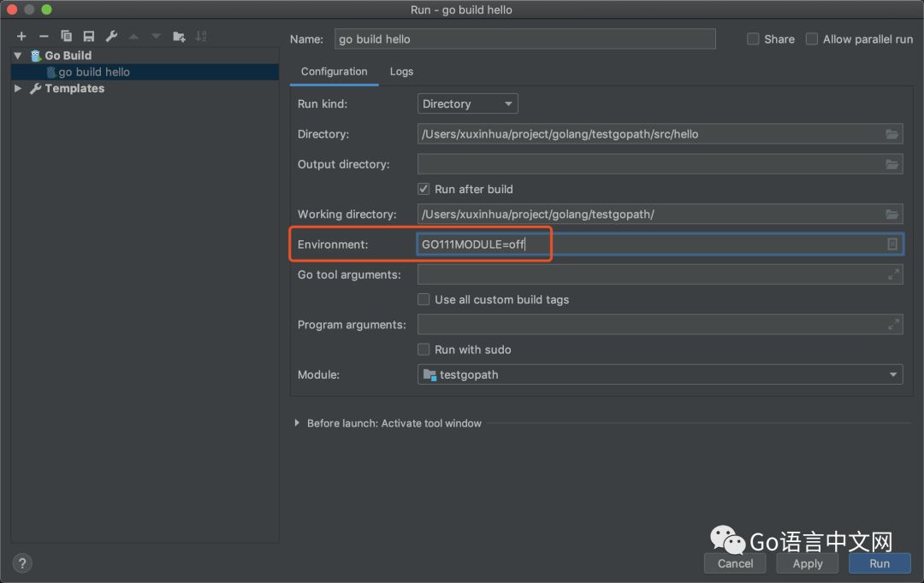Screen dimensions: 924x583
Task: Add a new run configuration
Action: [x=21, y=36]
